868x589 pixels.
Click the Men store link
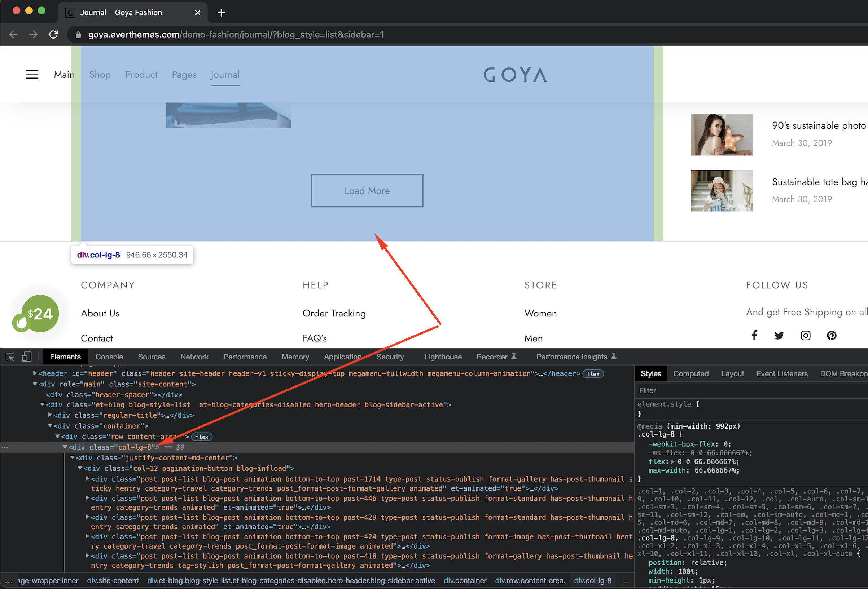coord(533,338)
